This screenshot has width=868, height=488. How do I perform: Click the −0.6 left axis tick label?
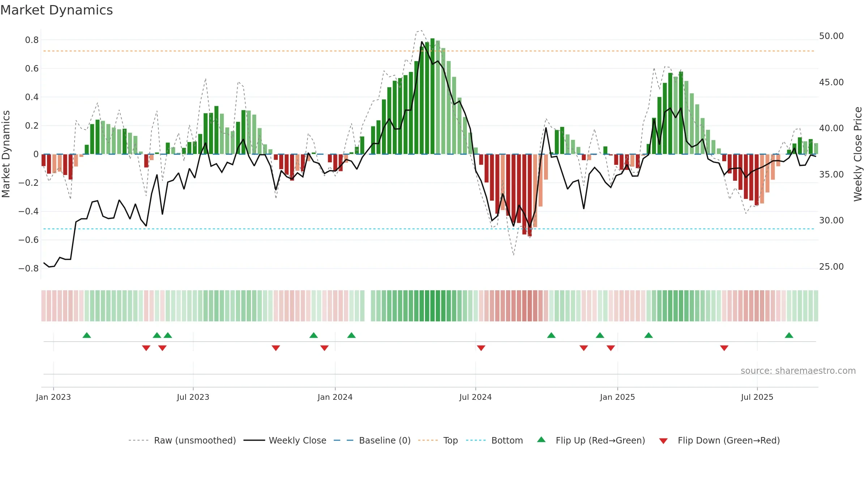pos(29,240)
